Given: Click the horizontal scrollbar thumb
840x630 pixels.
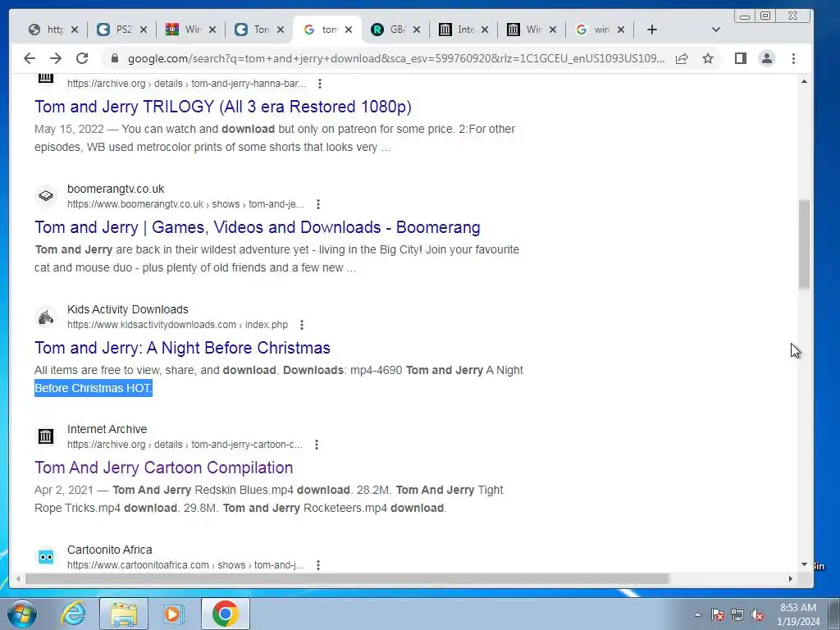Looking at the screenshot, I should (347, 578).
